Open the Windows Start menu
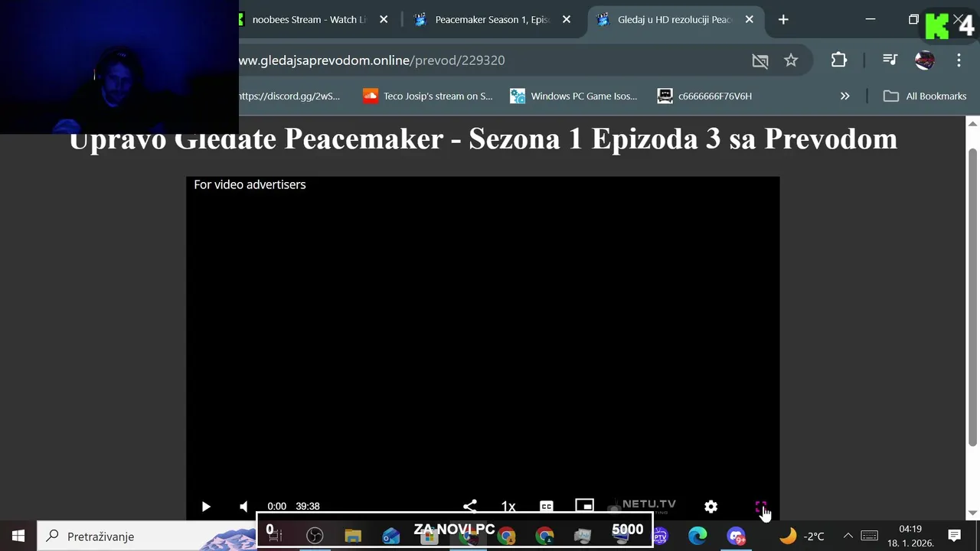Screen dimensions: 980x551 click(18, 536)
